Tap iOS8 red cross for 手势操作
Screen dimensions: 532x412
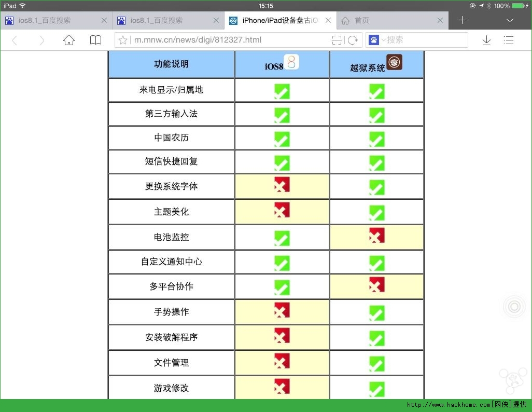(x=282, y=310)
